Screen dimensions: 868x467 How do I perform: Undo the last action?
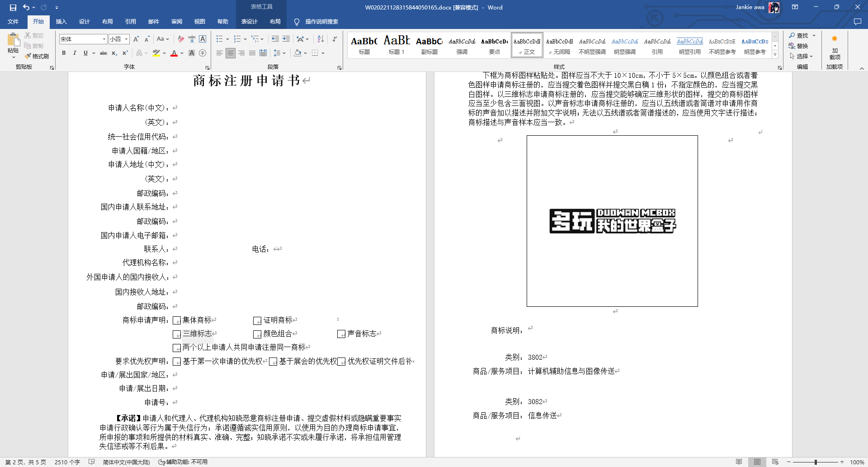click(x=26, y=7)
